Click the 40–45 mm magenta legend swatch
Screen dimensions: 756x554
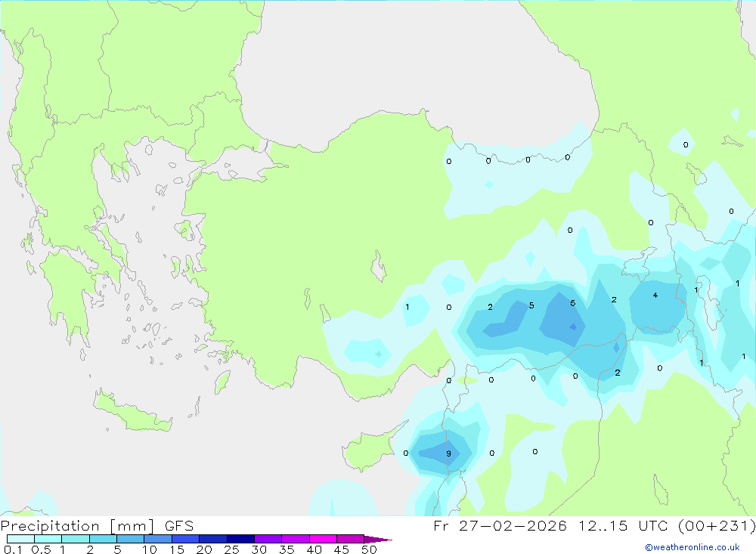(323, 539)
